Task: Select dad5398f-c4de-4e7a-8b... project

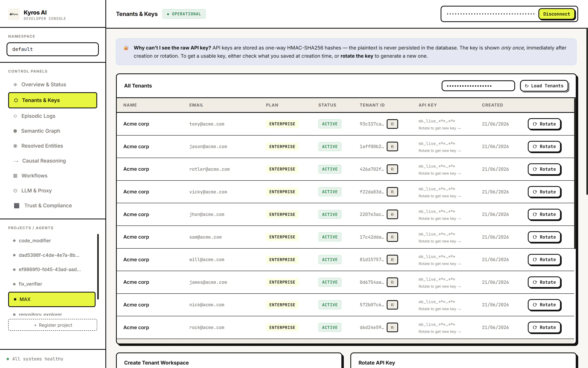Action: 52,255
